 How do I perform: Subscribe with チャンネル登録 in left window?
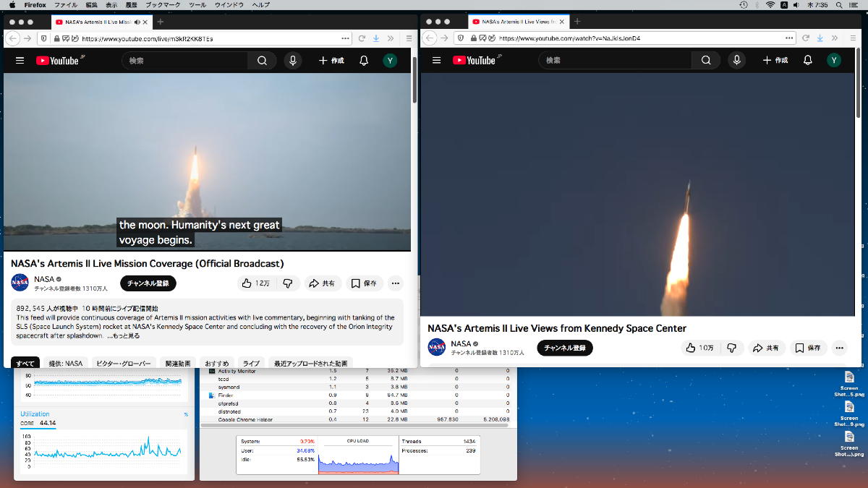point(148,283)
